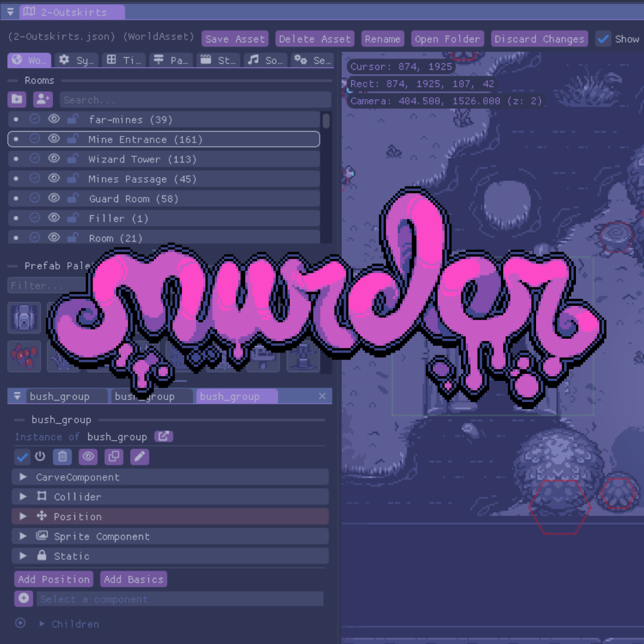
Task: Click the Save Asset button
Action: pos(234,39)
